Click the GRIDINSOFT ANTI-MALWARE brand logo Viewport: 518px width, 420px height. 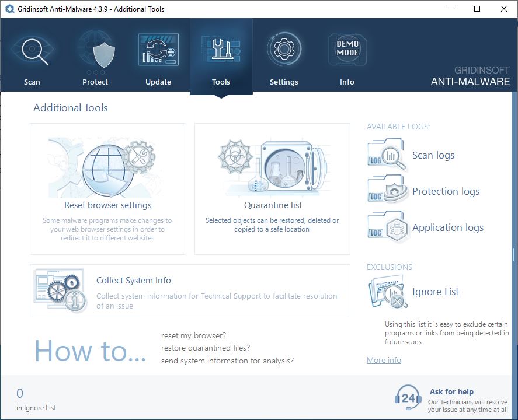(470, 76)
